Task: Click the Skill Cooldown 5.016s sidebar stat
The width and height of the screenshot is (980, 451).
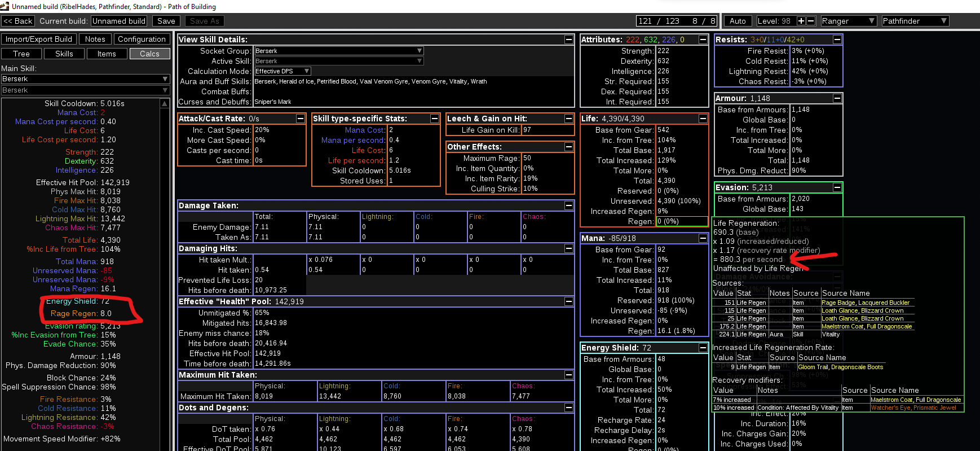Action: (85, 103)
